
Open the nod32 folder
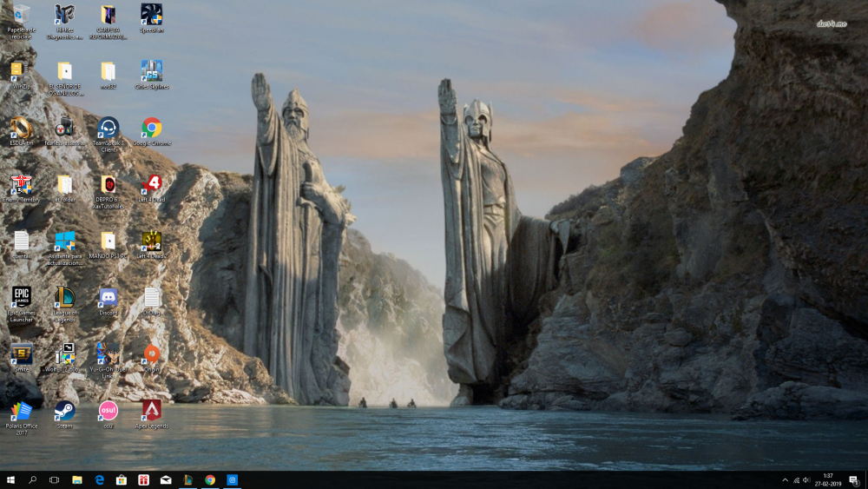[x=108, y=75]
